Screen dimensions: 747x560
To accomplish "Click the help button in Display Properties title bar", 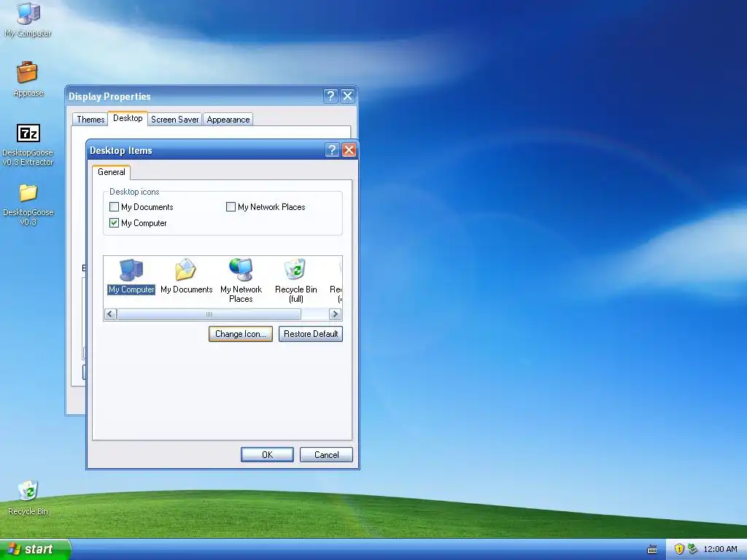I will click(x=330, y=96).
